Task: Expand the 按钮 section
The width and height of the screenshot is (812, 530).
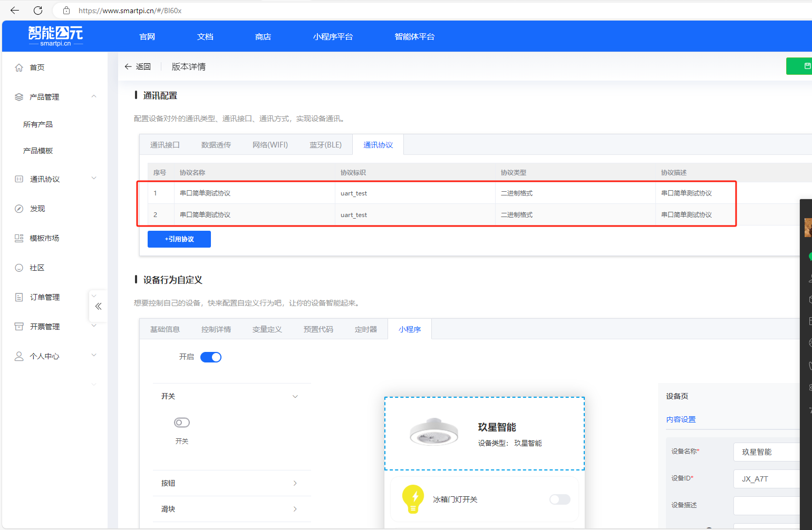Action: point(231,483)
